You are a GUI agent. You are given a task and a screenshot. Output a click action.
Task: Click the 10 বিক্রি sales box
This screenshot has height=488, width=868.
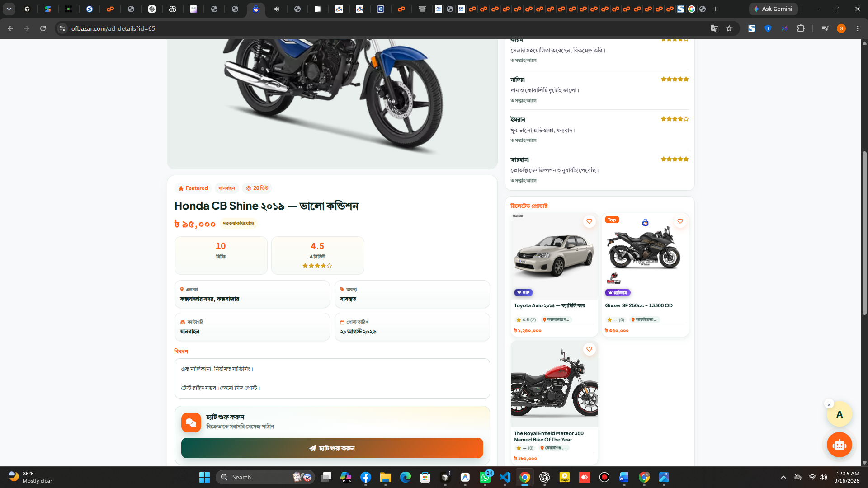tap(221, 255)
